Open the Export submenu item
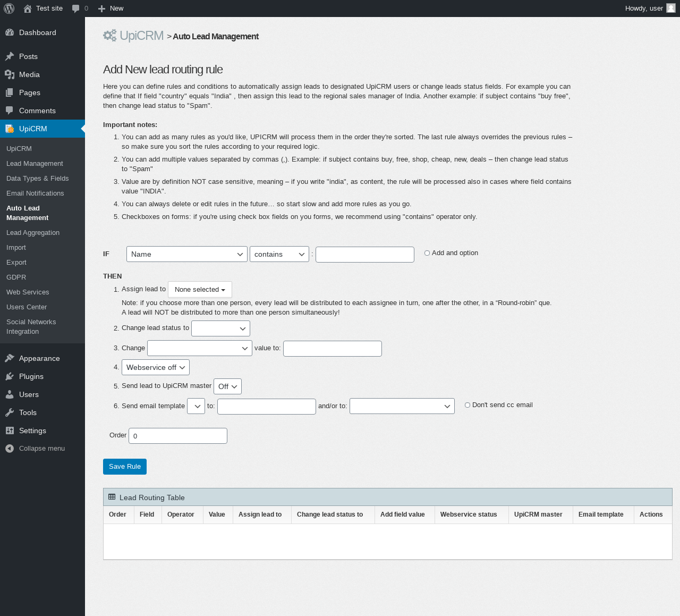This screenshot has width=680, height=616. pyautogui.click(x=16, y=262)
